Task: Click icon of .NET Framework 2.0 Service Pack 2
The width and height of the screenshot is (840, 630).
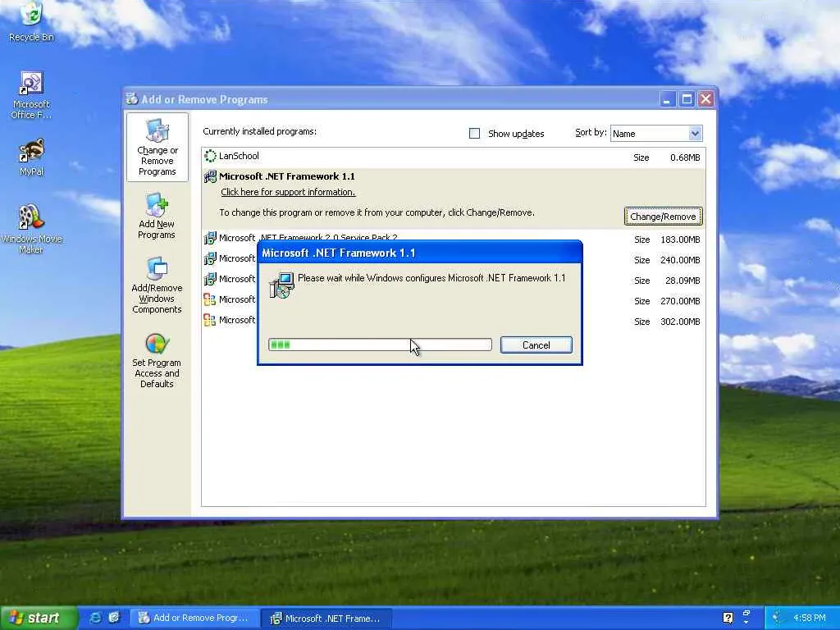Action: click(x=210, y=238)
